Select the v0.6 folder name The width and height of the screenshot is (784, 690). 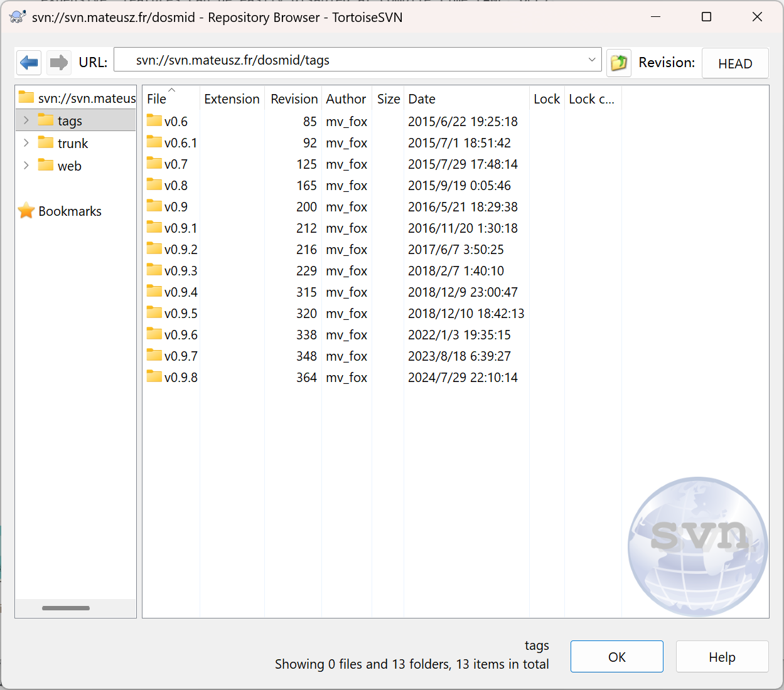[x=176, y=121]
